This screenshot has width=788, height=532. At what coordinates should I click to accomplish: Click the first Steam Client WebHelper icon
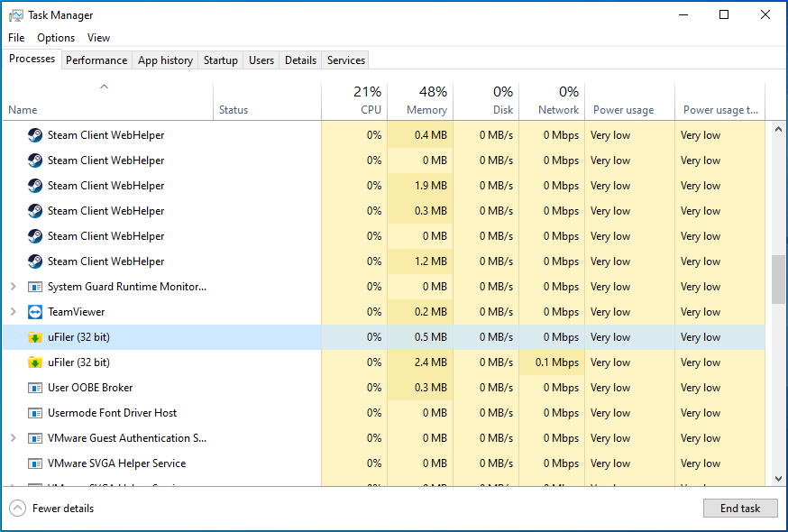tap(35, 135)
